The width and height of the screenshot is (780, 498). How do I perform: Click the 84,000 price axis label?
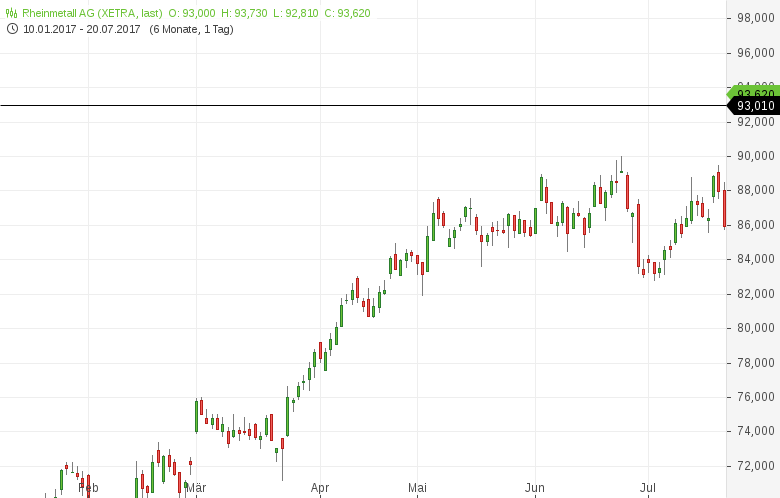pos(756,259)
